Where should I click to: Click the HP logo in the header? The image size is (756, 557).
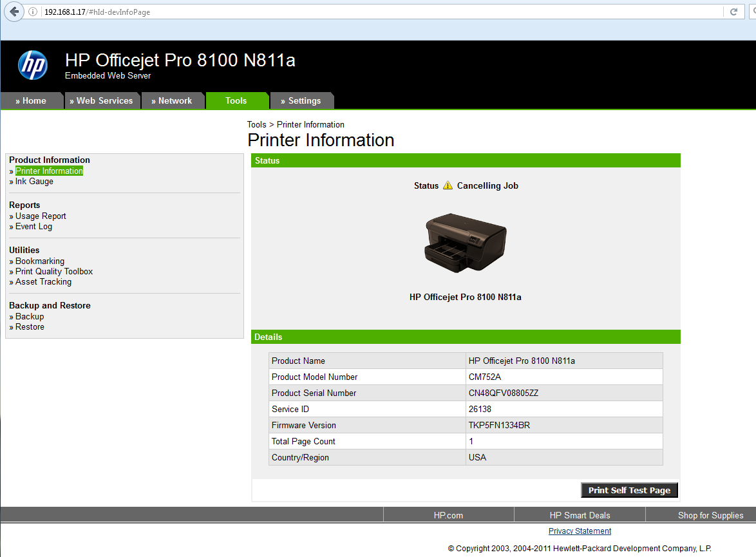pyautogui.click(x=33, y=65)
